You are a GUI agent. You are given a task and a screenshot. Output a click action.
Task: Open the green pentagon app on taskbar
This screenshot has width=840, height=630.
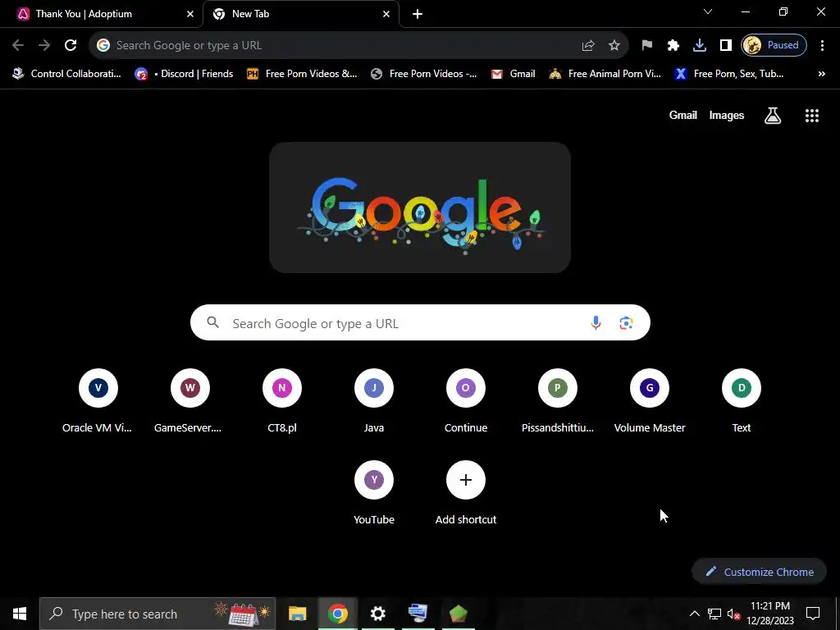(458, 614)
